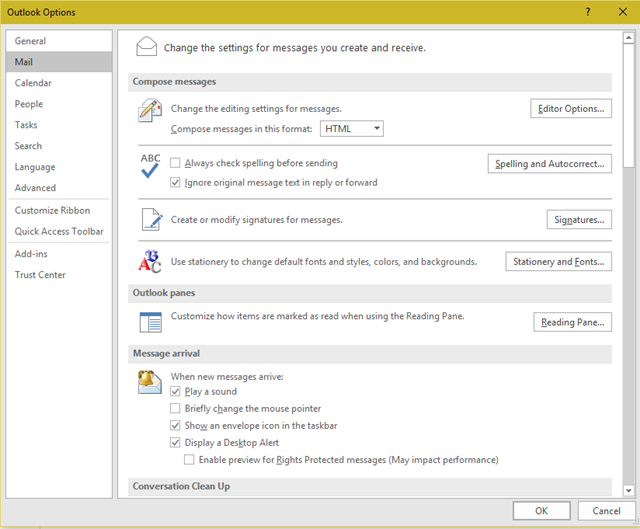Open the Search options category
640x529 pixels.
click(x=59, y=146)
